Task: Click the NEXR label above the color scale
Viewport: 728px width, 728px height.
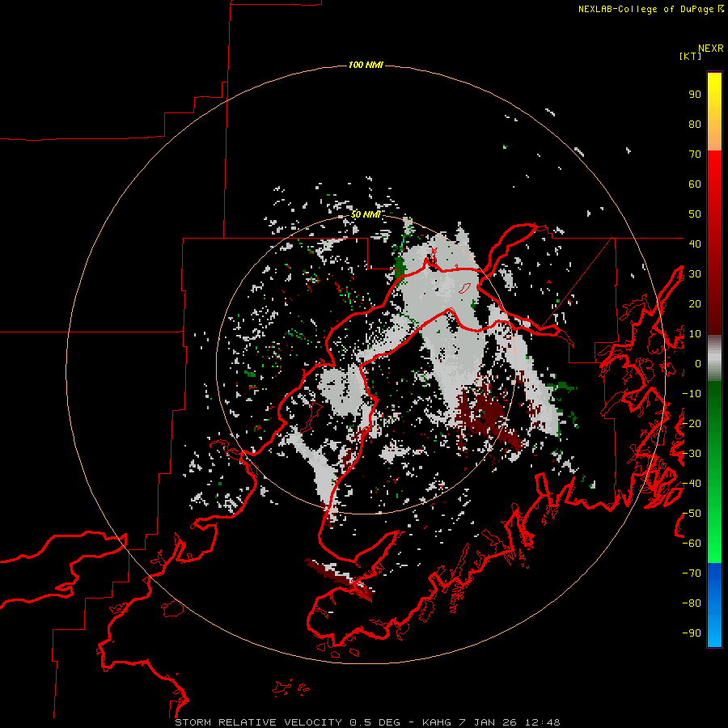Action: coord(711,49)
